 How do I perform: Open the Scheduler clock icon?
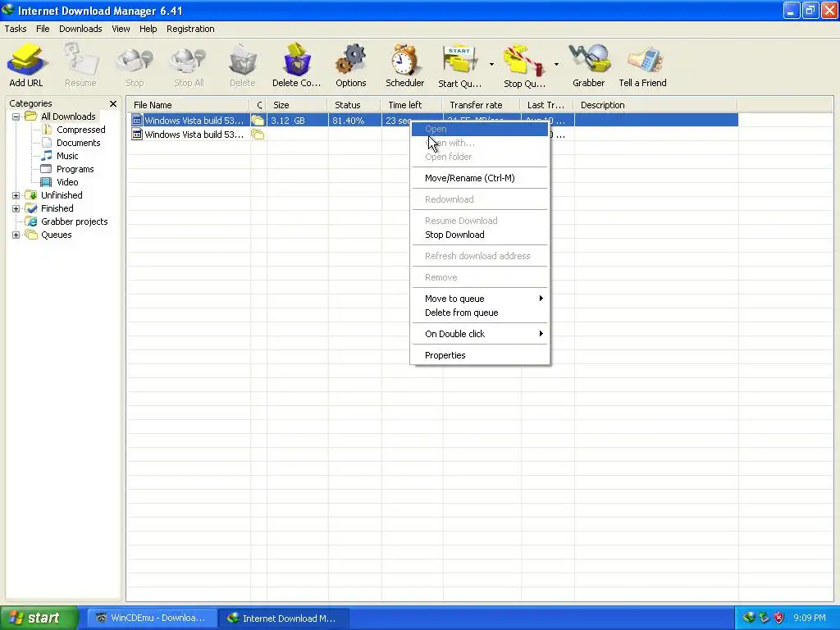[x=404, y=66]
